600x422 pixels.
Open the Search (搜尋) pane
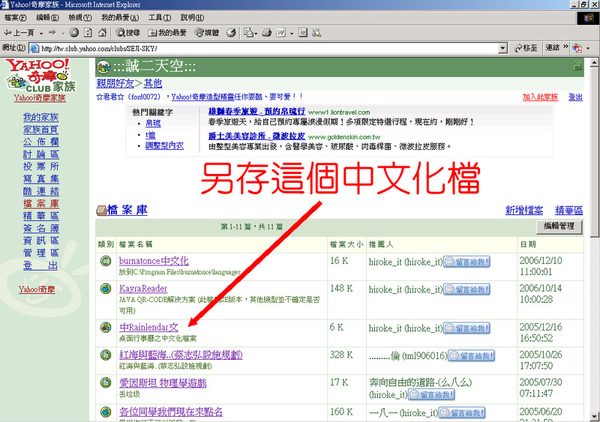coord(128,33)
